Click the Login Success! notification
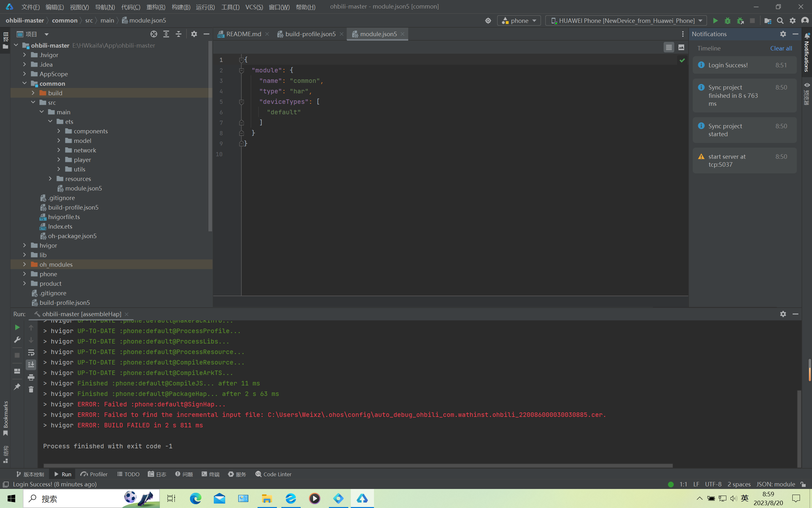This screenshot has height=508, width=812. point(744,65)
